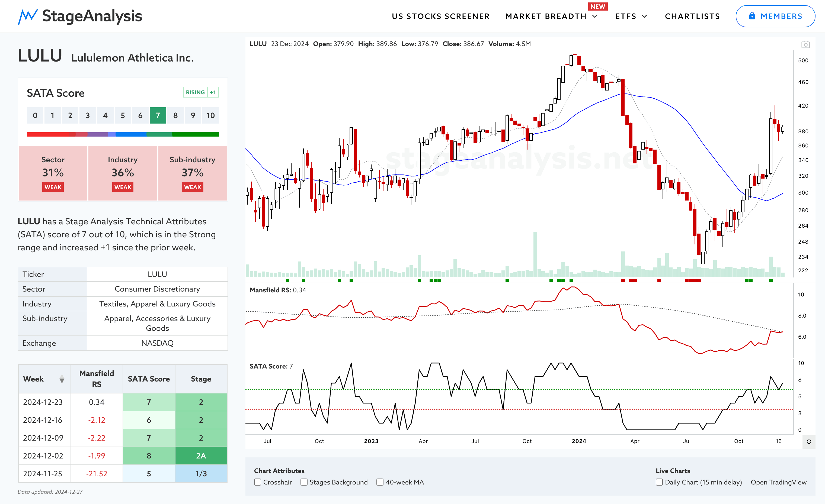This screenshot has width=825, height=504.
Task: Click the 2024-11-25 week cell
Action: click(44, 474)
